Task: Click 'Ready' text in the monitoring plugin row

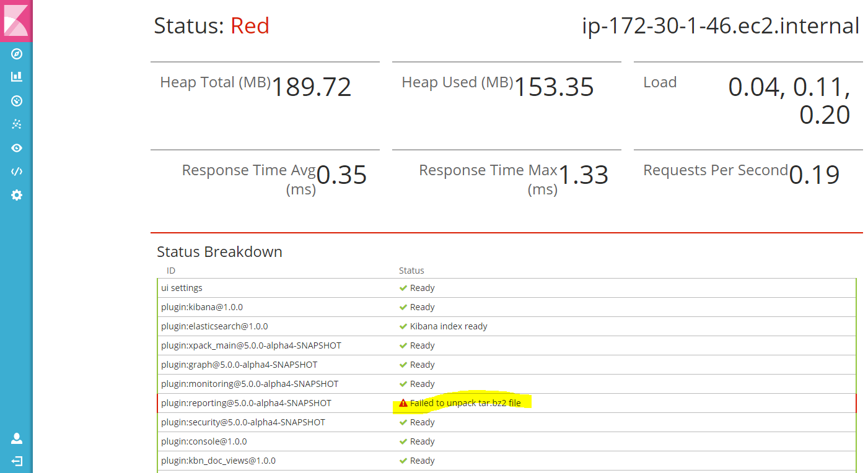Action: tap(423, 384)
